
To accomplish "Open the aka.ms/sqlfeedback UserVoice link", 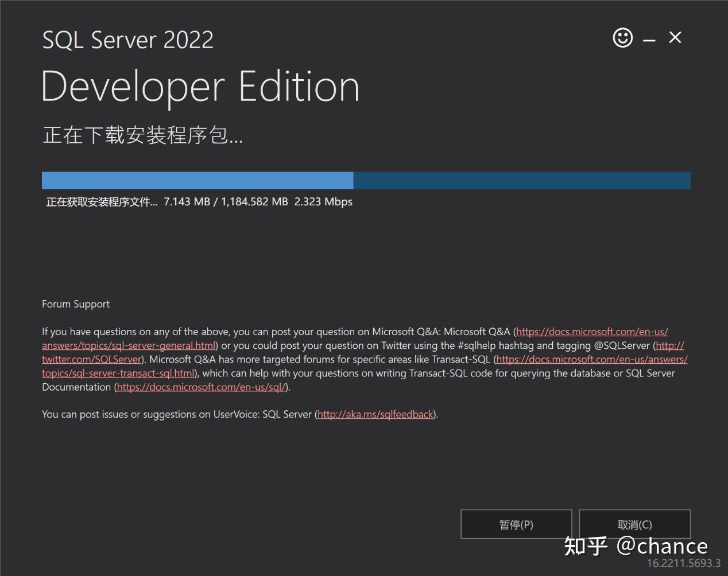I will pyautogui.click(x=374, y=414).
